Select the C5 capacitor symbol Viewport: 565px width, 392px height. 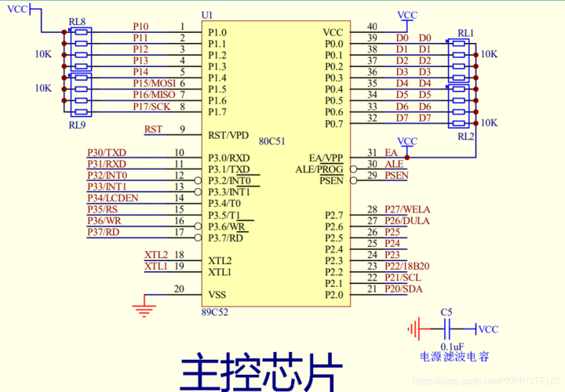point(447,329)
